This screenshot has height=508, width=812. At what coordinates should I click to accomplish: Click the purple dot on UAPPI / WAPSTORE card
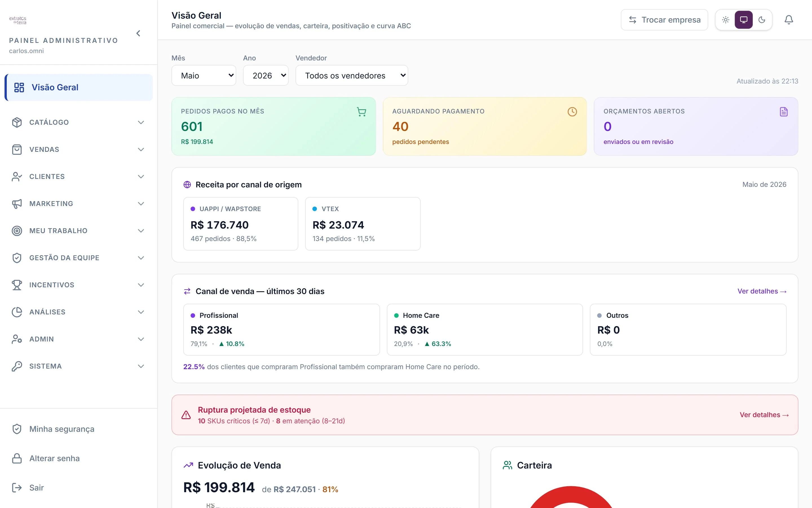[193, 209]
